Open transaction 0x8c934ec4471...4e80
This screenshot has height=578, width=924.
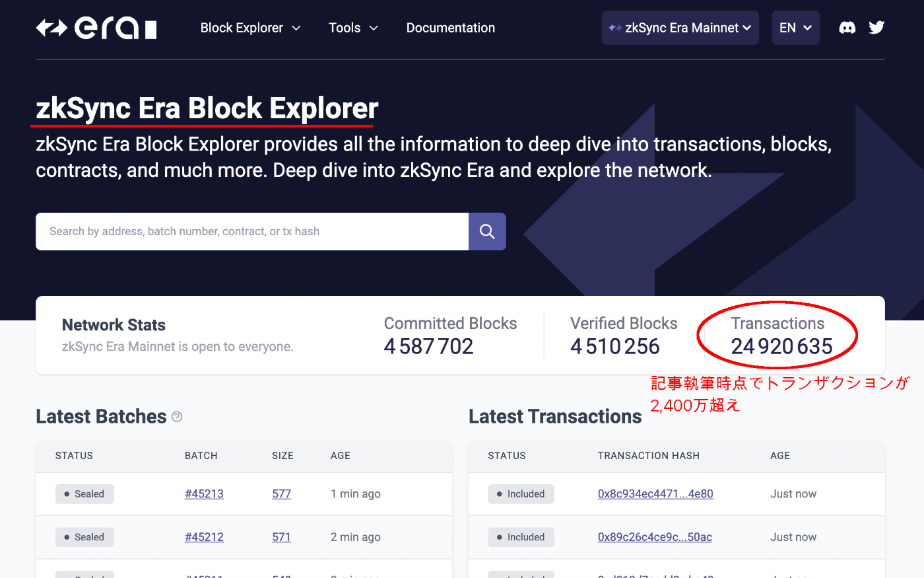point(655,494)
